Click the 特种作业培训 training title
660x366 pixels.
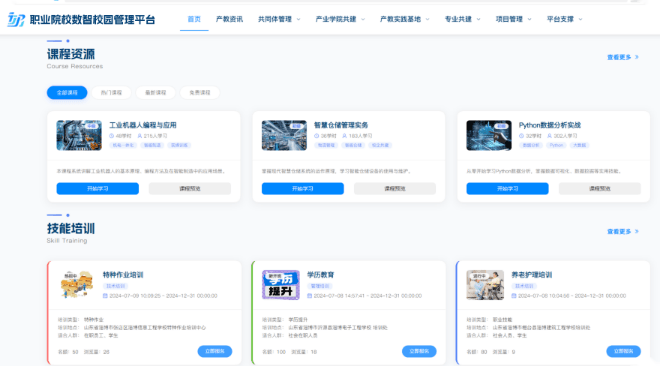tap(123, 275)
